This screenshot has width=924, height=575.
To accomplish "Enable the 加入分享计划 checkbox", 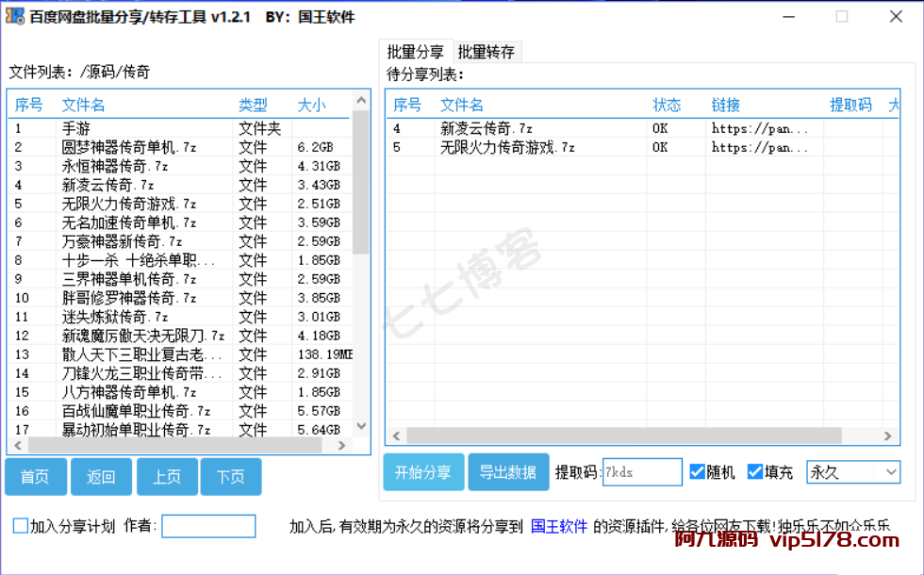I will 21,526.
